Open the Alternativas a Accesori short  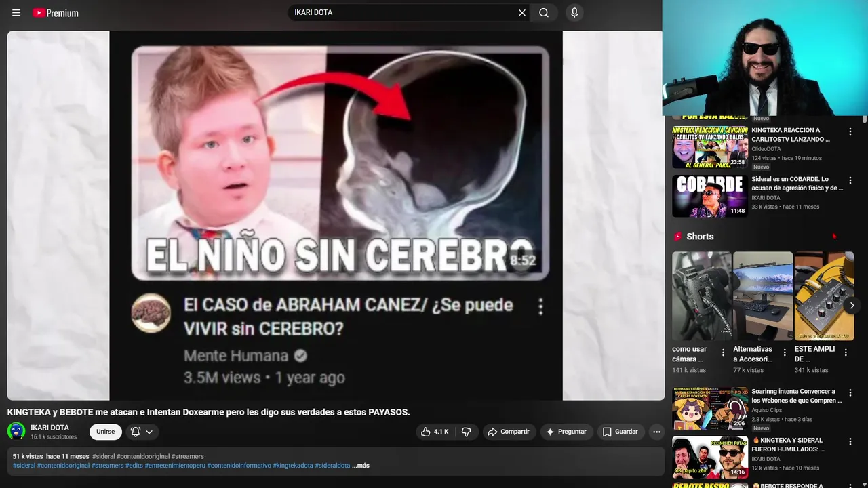(x=763, y=296)
